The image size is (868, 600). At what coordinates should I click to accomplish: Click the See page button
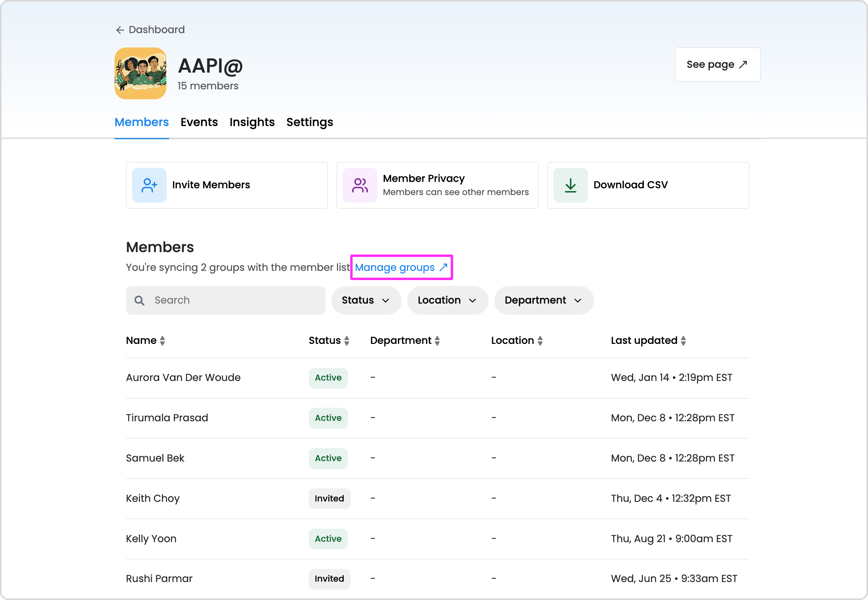pos(717,65)
